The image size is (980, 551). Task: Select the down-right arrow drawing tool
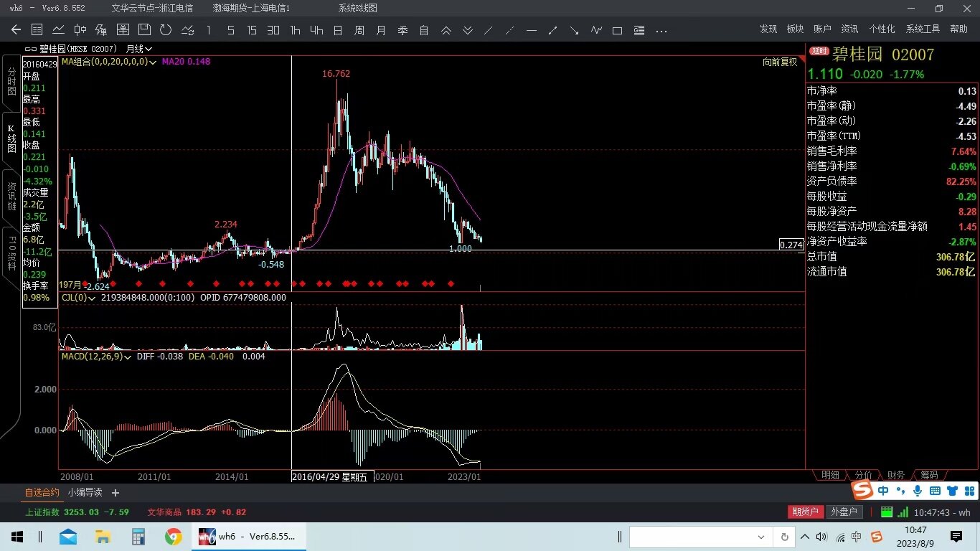coord(575,30)
